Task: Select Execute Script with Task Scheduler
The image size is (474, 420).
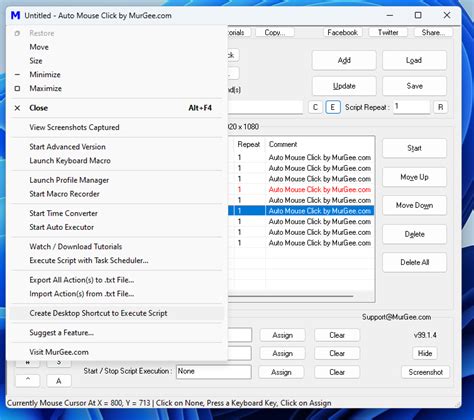Action: (117, 261)
